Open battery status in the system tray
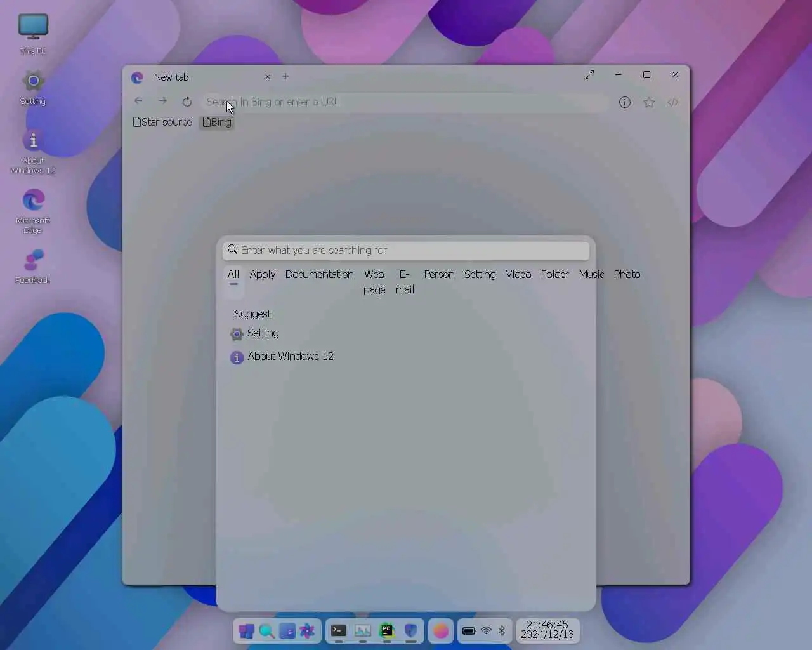The height and width of the screenshot is (650, 812). [469, 631]
